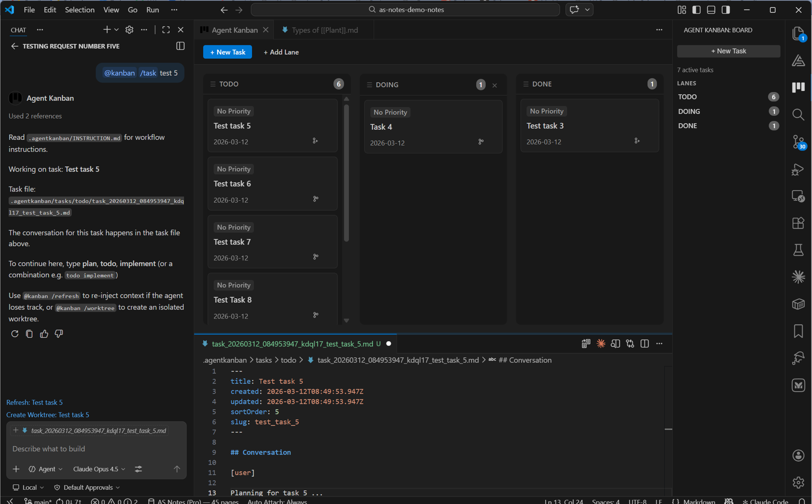Open the Source Control view showing 30 changes

point(797,142)
